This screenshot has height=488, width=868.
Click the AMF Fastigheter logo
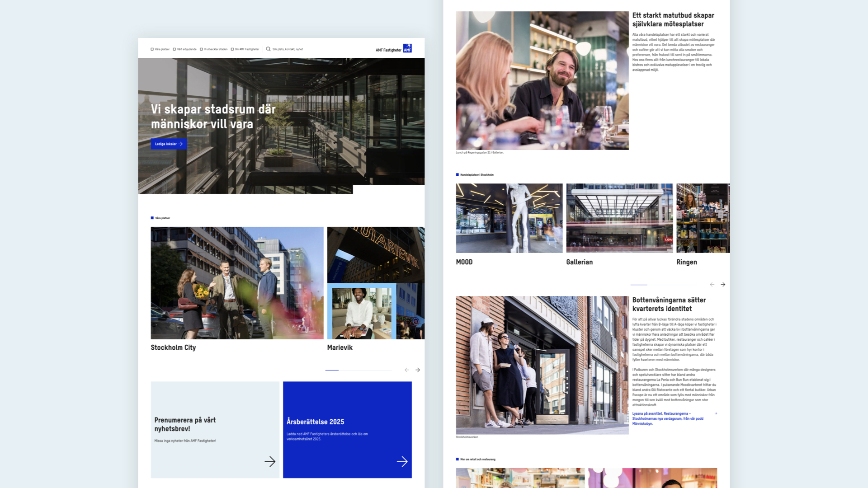pyautogui.click(x=394, y=48)
